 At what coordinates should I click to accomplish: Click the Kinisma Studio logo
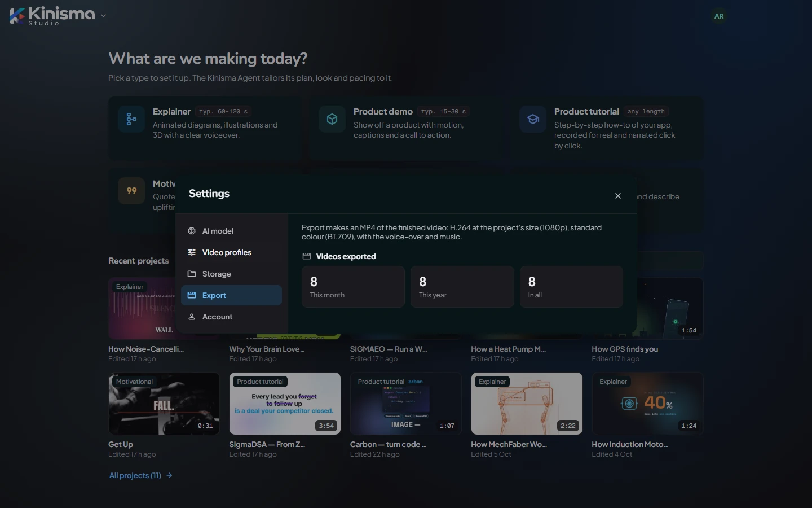(x=52, y=16)
